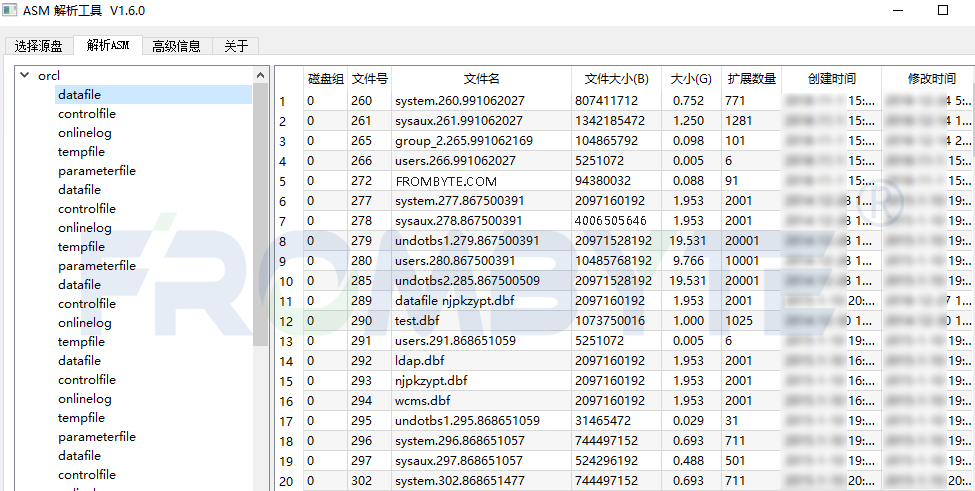Select row header number 14
This screenshot has width=975, height=491.
point(289,362)
